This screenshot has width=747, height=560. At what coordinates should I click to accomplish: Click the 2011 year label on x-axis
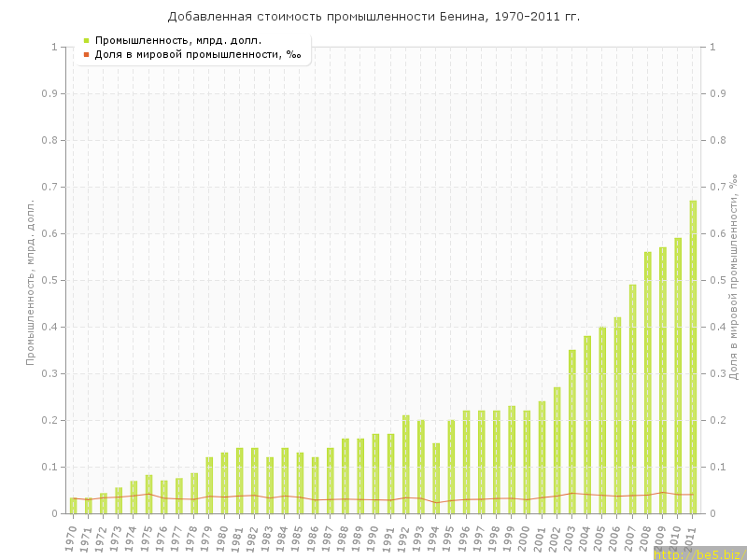tap(691, 539)
